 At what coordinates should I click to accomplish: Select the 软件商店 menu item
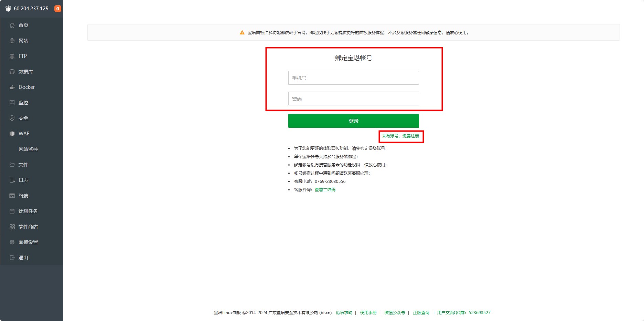tap(32, 227)
